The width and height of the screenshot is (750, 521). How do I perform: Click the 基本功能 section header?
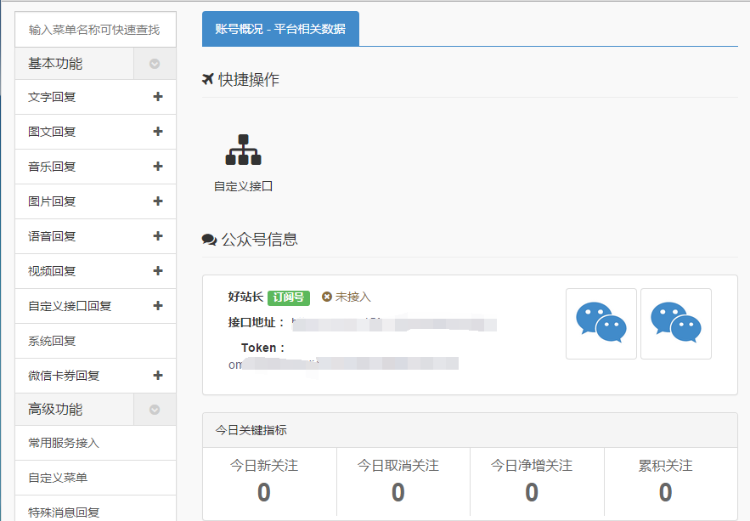pyautogui.click(x=74, y=64)
